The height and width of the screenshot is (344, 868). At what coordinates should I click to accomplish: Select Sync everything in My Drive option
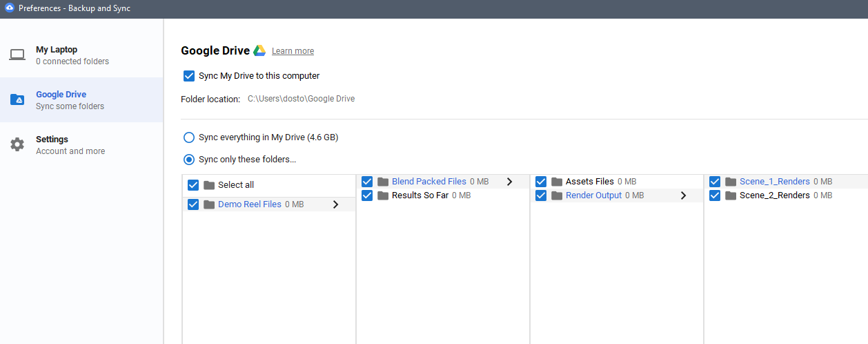pyautogui.click(x=189, y=137)
